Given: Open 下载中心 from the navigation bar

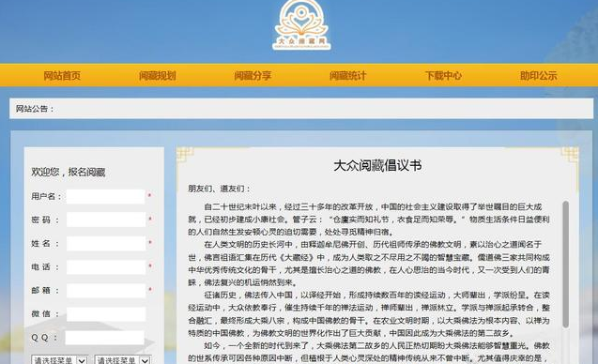Looking at the screenshot, I should pos(443,76).
